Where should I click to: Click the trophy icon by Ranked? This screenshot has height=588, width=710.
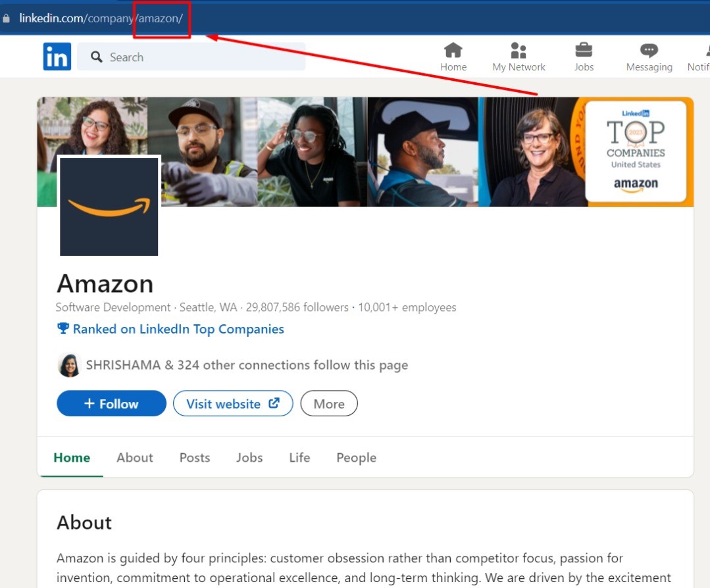point(63,329)
